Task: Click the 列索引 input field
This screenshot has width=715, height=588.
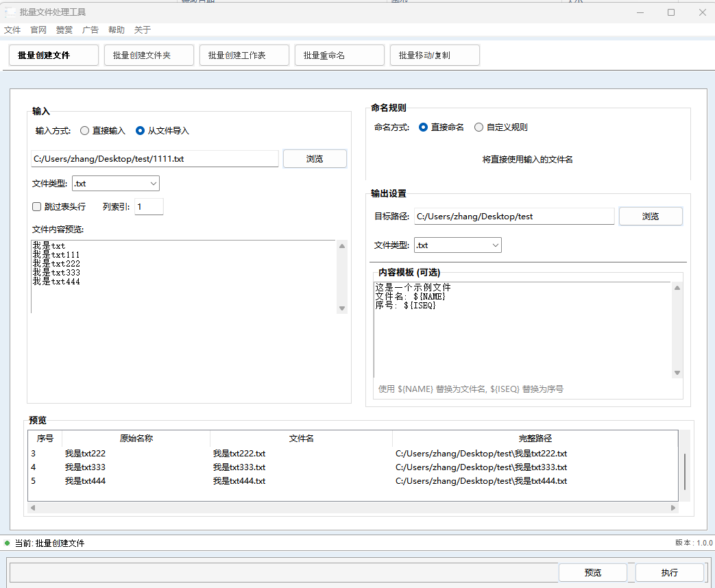Action: pos(149,206)
